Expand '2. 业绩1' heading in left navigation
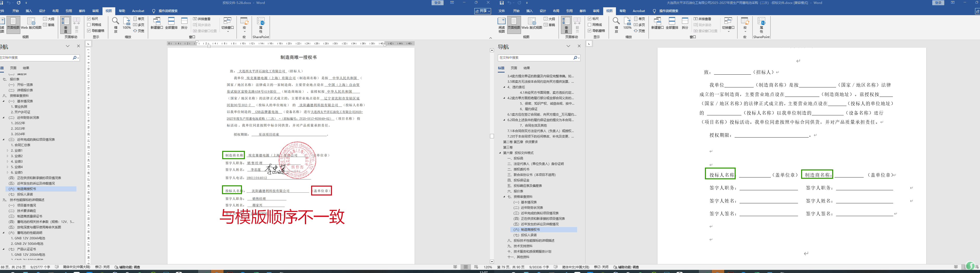Screen dimensions: 980x273 click(8, 151)
